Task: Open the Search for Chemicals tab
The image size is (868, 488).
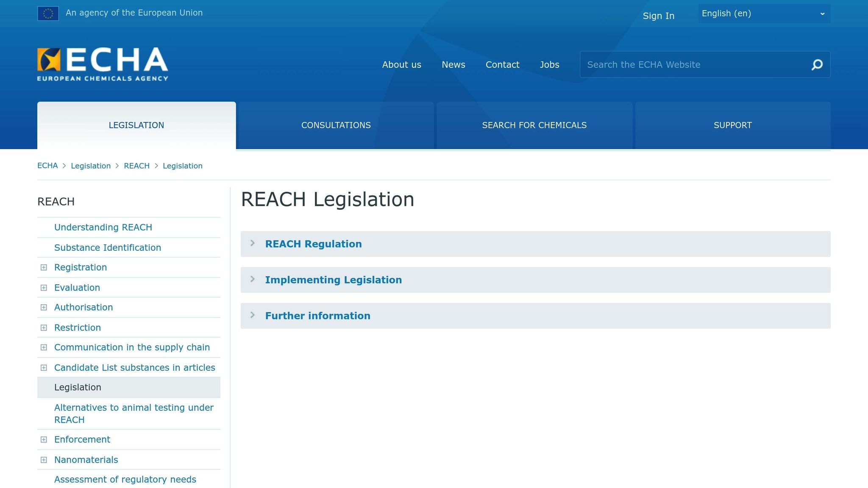Action: [x=534, y=125]
